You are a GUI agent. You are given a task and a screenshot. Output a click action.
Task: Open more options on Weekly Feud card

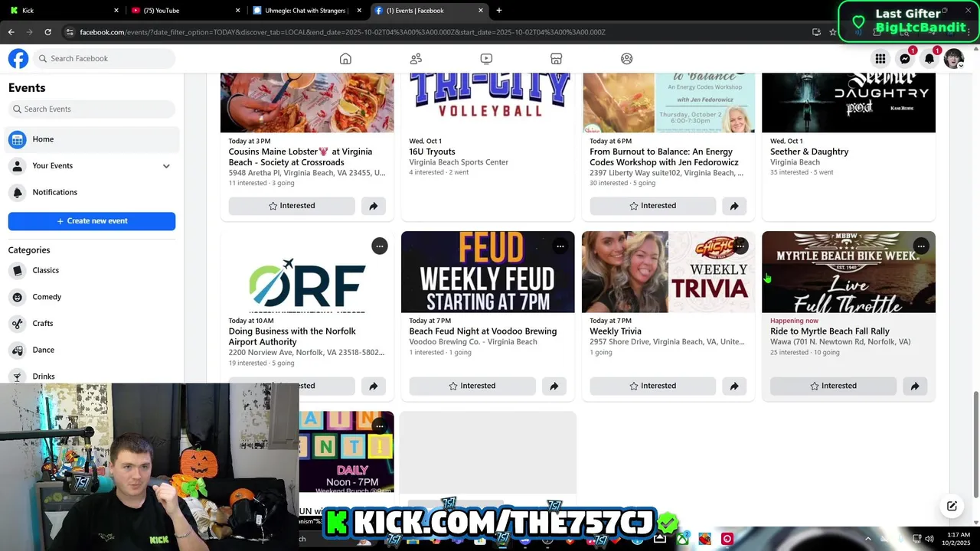(560, 246)
